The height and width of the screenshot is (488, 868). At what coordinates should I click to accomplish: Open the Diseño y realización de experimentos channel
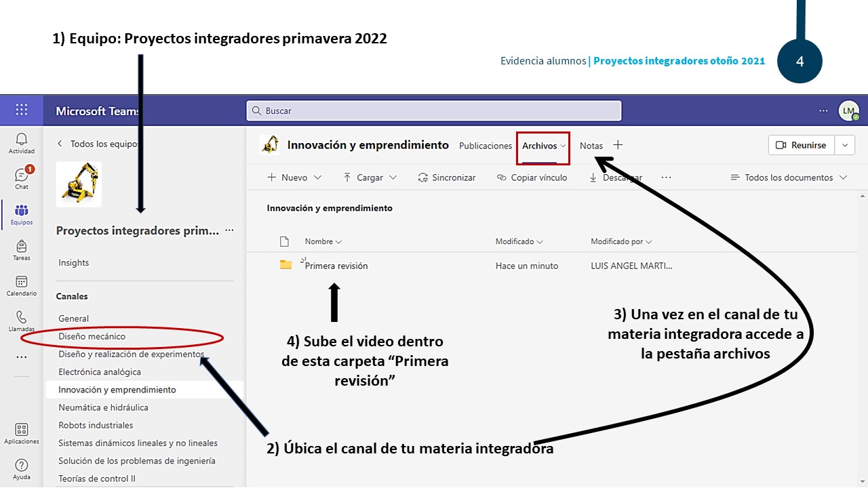pyautogui.click(x=132, y=354)
